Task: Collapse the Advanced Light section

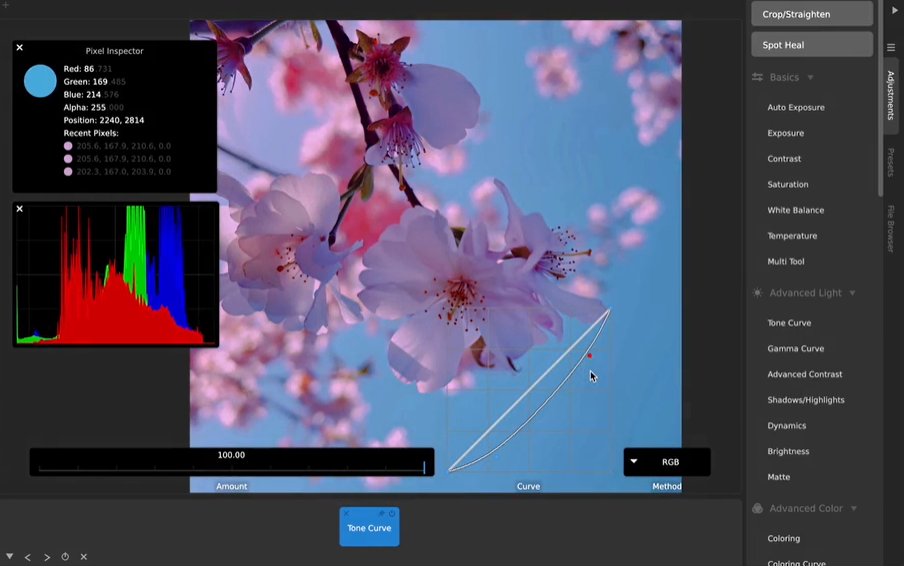Action: click(x=852, y=293)
